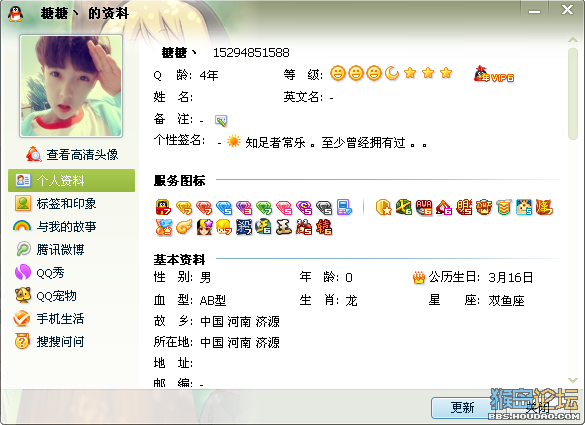Click the green diamond service icon
Image resolution: width=585 pixels, height=425 pixels.
point(264,207)
